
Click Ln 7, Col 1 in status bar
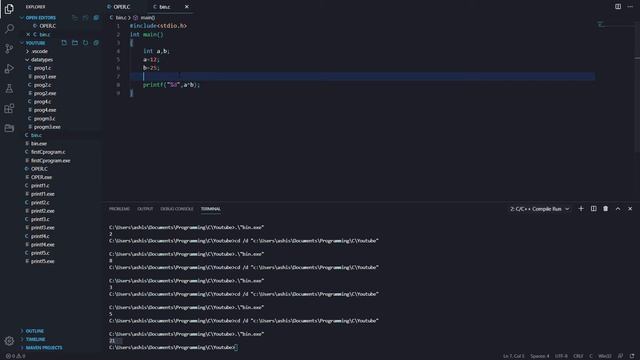coord(513,356)
